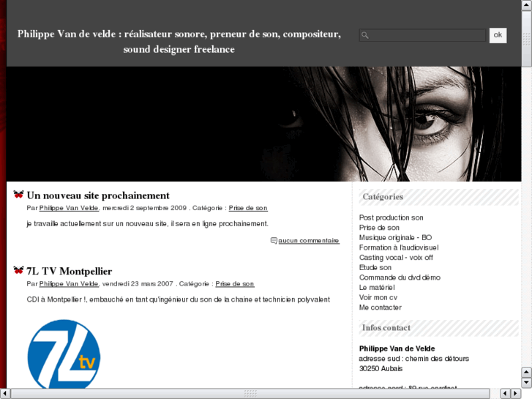This screenshot has width=532, height=399.
Task: Open Le matériel sidebar link
Action: [377, 288]
